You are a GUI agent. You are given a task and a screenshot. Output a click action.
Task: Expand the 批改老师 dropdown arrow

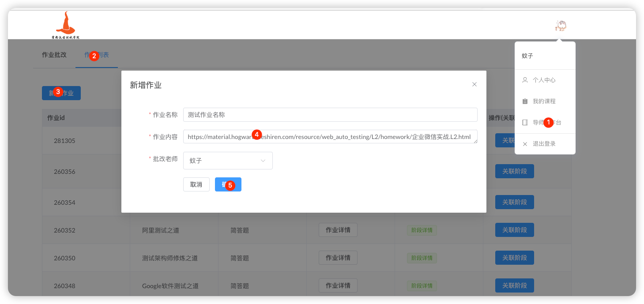pyautogui.click(x=263, y=161)
